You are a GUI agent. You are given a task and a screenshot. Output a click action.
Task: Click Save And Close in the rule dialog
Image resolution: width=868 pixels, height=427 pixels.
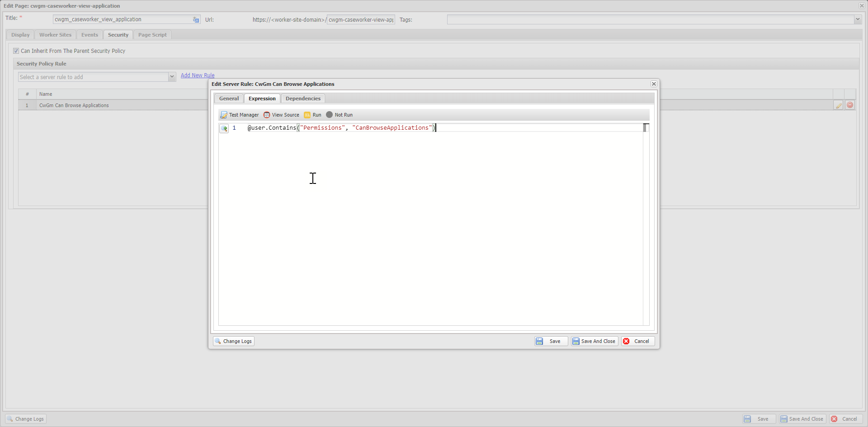(594, 341)
